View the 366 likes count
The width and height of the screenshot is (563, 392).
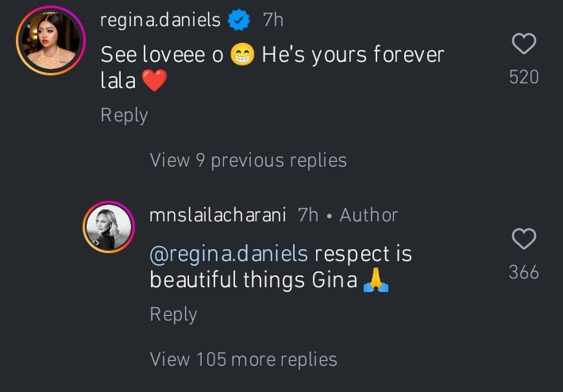(524, 273)
